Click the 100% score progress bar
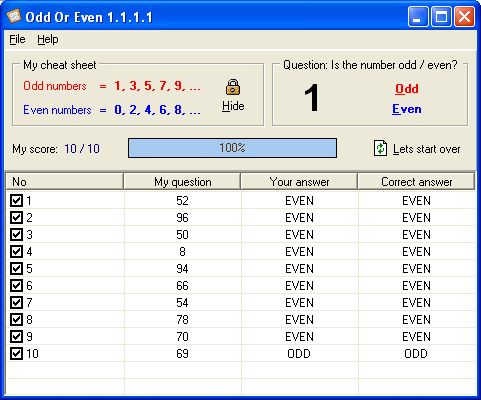This screenshot has height=400, width=481. click(x=232, y=148)
